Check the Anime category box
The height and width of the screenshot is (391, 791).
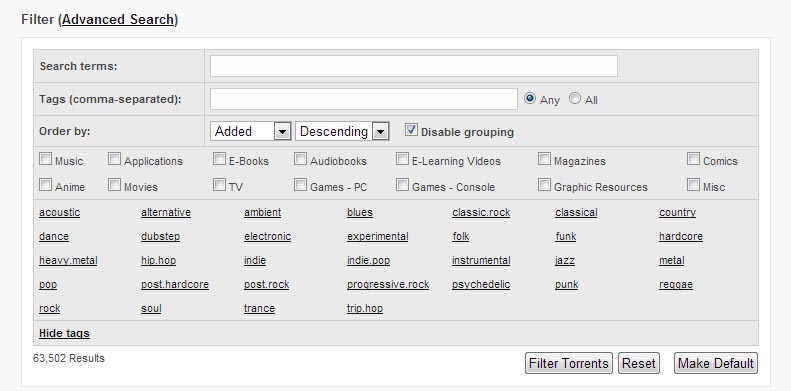click(x=45, y=185)
